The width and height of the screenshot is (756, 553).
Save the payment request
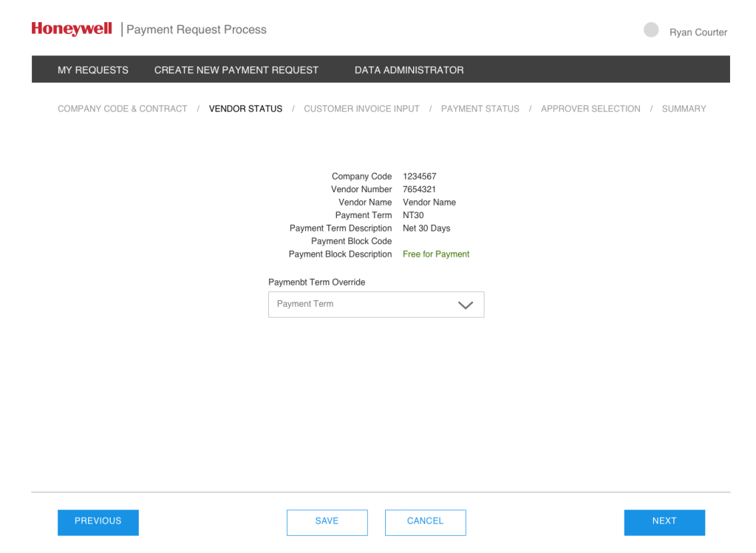click(327, 521)
